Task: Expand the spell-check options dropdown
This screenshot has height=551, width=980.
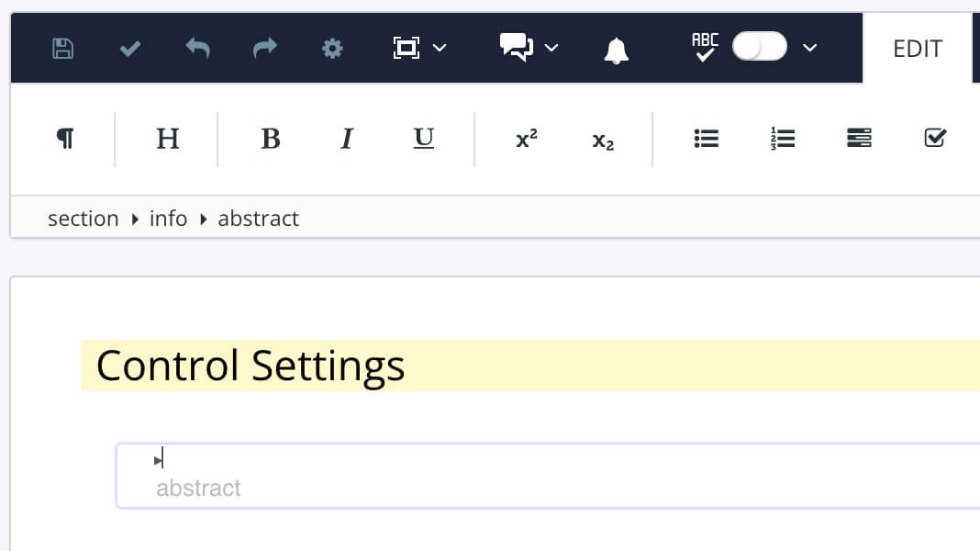Action: click(808, 49)
